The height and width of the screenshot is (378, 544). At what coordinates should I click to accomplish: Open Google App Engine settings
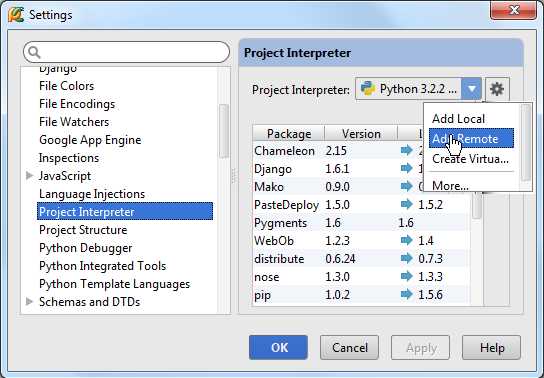[90, 140]
